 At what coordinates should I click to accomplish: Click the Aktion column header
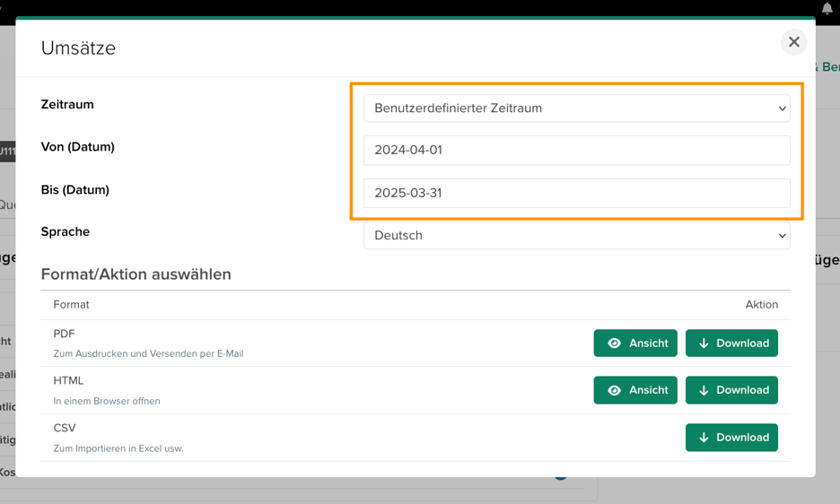761,304
